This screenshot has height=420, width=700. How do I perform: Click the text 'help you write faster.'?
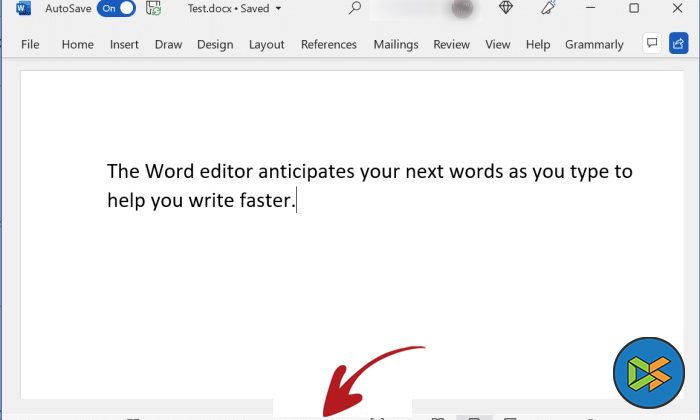tap(201, 200)
